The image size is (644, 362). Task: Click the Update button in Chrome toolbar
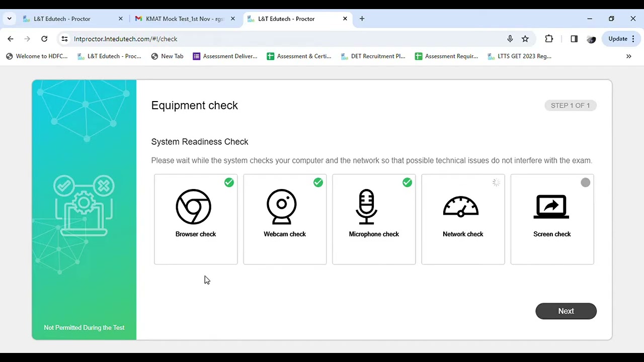620,39
